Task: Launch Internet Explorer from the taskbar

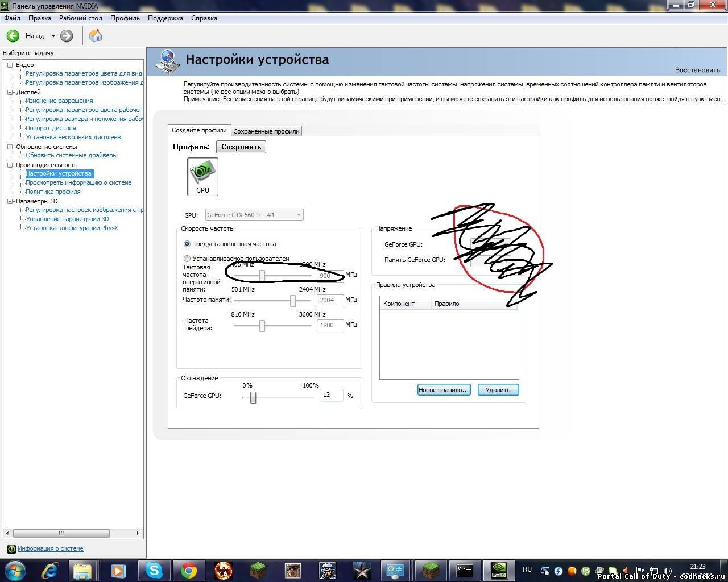Action: [x=51, y=570]
